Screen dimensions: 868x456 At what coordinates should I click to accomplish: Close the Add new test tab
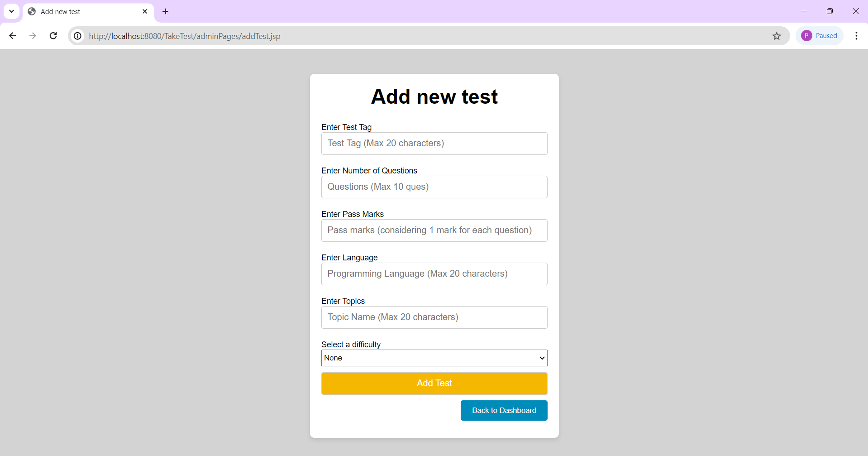tap(145, 11)
